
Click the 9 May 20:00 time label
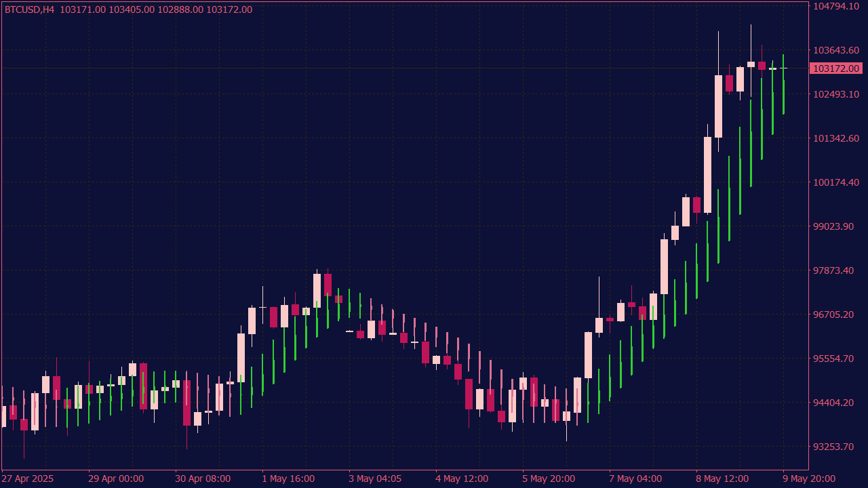pos(809,479)
